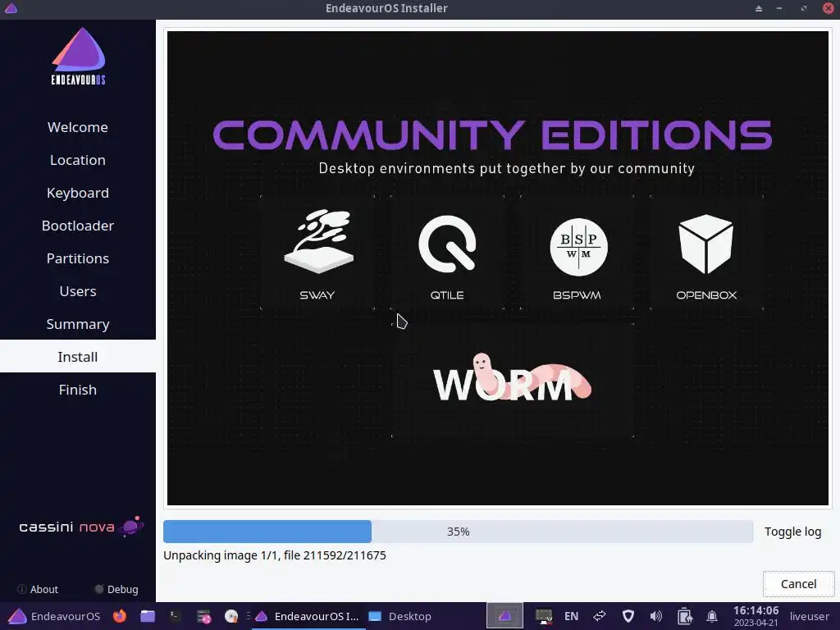This screenshot has height=630, width=840.
Task: Open the file manager taskbar launcher
Action: pos(148,616)
